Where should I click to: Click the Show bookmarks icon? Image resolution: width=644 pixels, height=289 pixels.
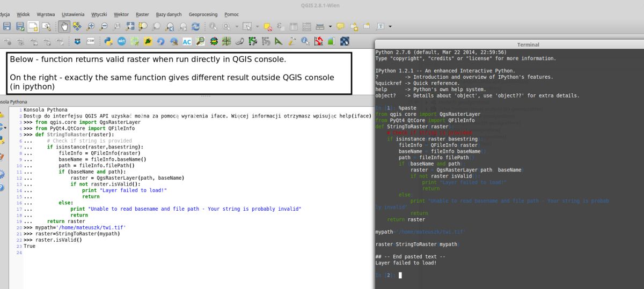click(x=367, y=26)
